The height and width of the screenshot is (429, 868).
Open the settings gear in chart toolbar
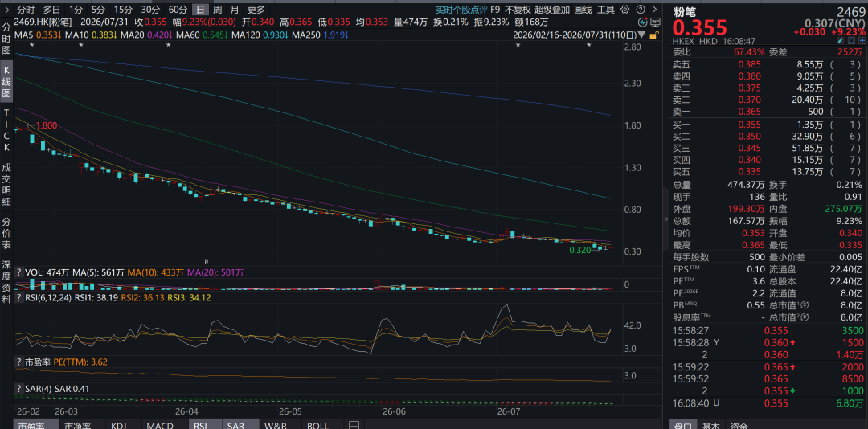click(625, 10)
